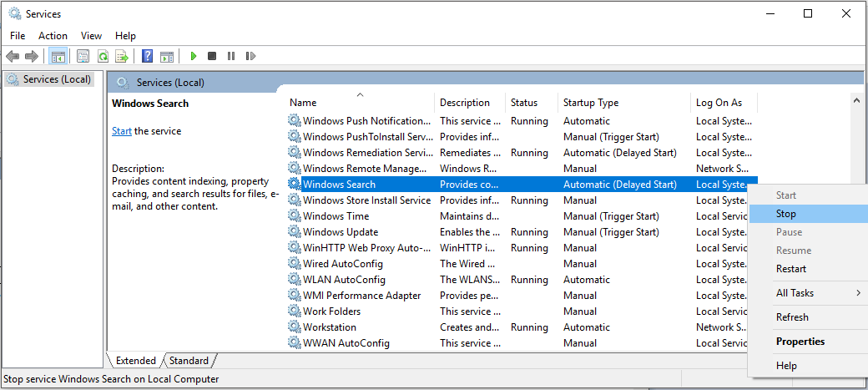Click the Services gear icon in title bar

point(15,14)
